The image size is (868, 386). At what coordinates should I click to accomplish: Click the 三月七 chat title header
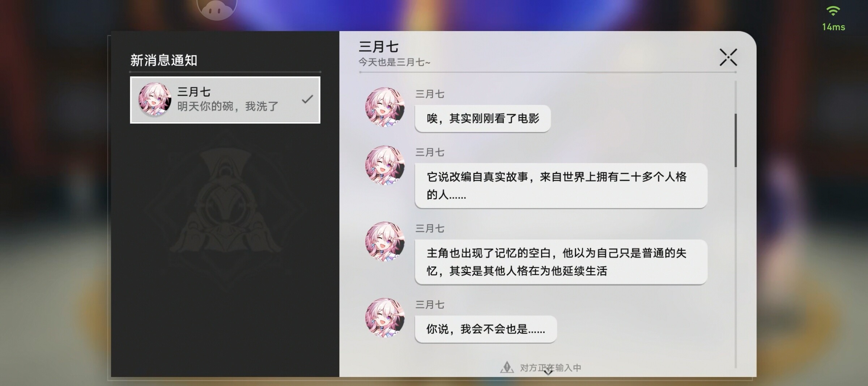(378, 47)
